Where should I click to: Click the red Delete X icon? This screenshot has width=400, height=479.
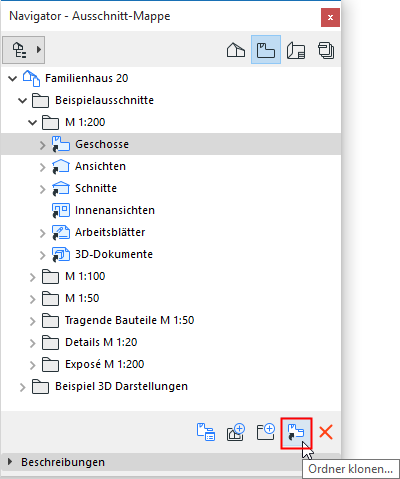click(326, 433)
